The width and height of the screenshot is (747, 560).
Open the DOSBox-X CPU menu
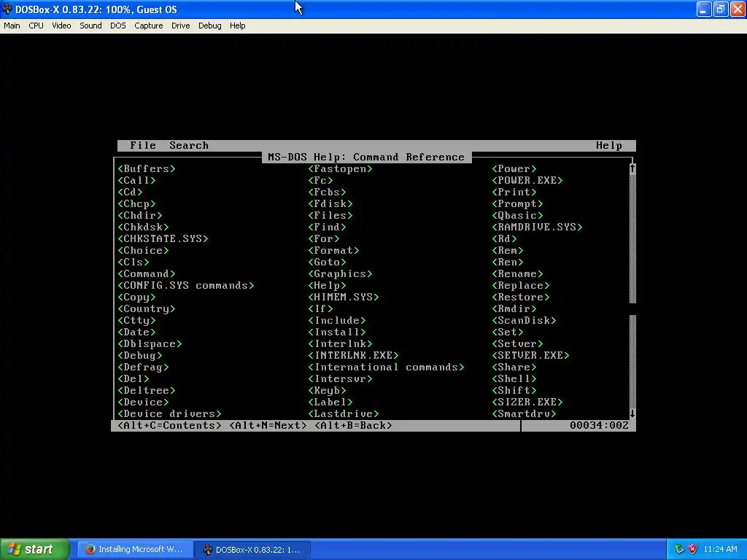point(36,26)
